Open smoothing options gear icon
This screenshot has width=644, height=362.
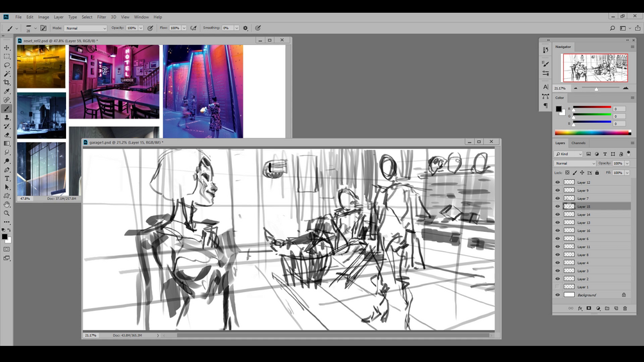click(245, 28)
